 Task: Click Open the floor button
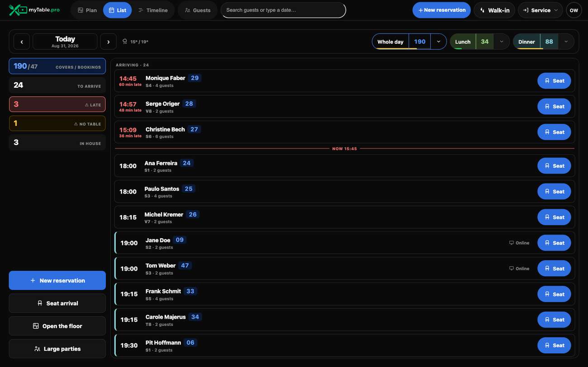pos(57,326)
